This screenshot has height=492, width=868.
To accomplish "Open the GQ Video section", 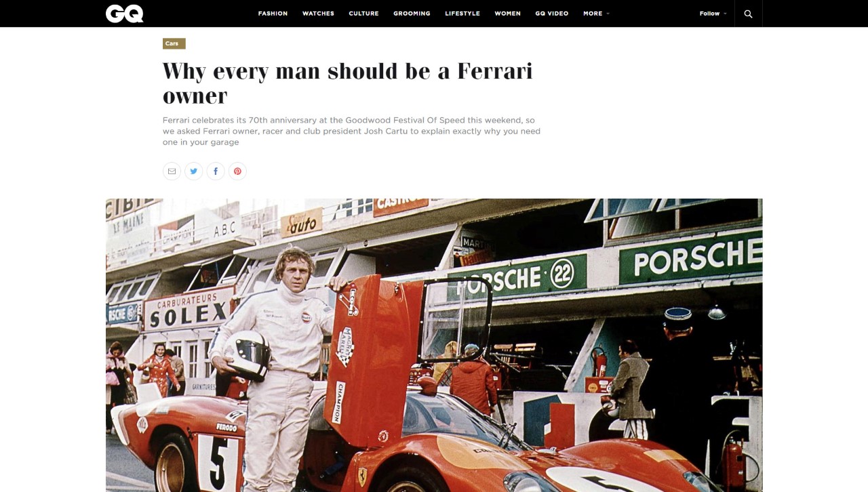I will tap(551, 14).
